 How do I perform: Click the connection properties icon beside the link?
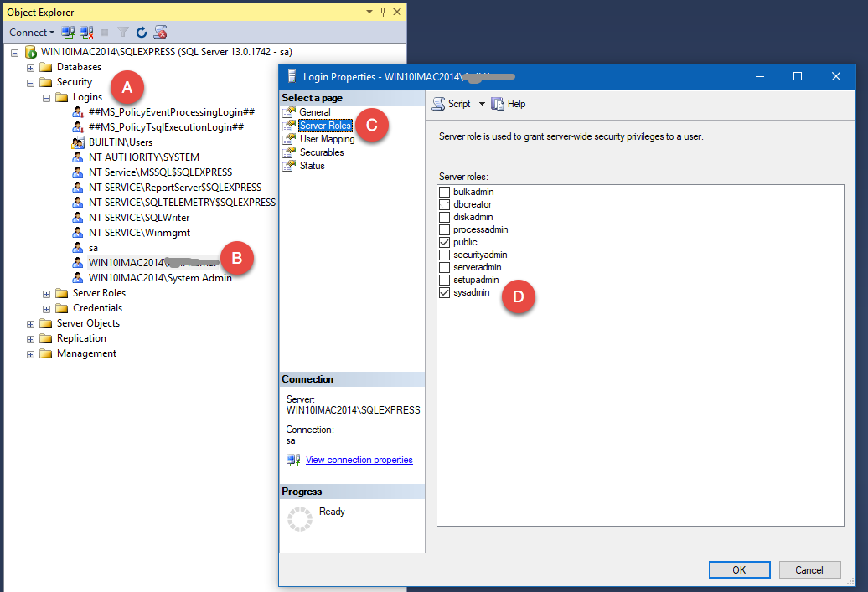pyautogui.click(x=293, y=460)
